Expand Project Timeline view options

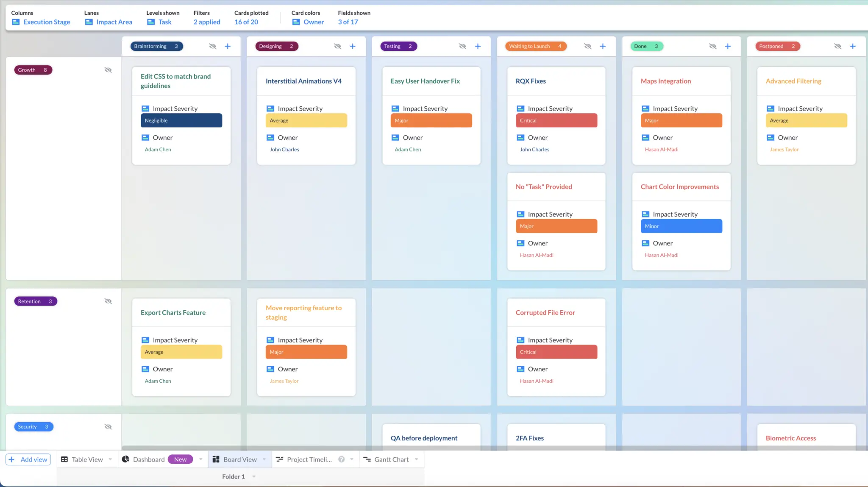(x=352, y=459)
